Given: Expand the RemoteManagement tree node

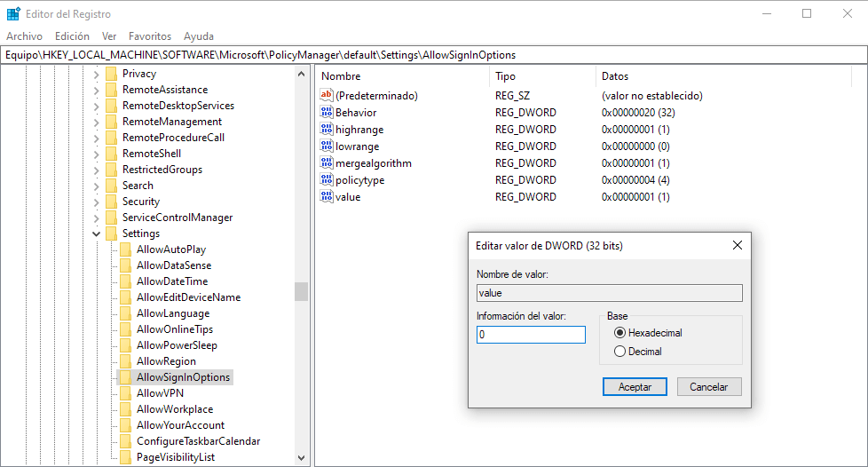Looking at the screenshot, I should tap(97, 123).
